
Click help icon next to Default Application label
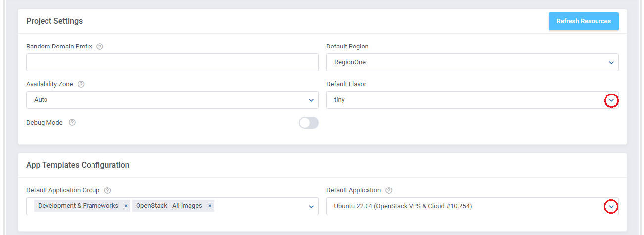[389, 190]
